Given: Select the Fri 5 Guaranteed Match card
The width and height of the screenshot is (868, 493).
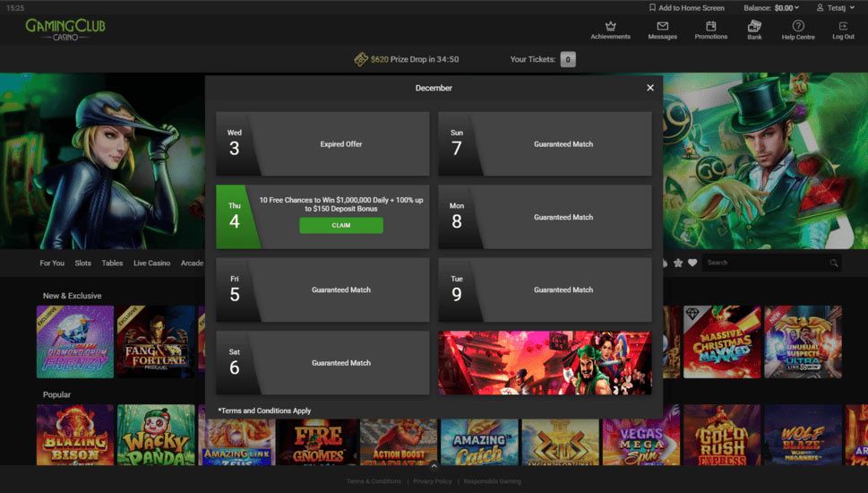Looking at the screenshot, I should 322,290.
